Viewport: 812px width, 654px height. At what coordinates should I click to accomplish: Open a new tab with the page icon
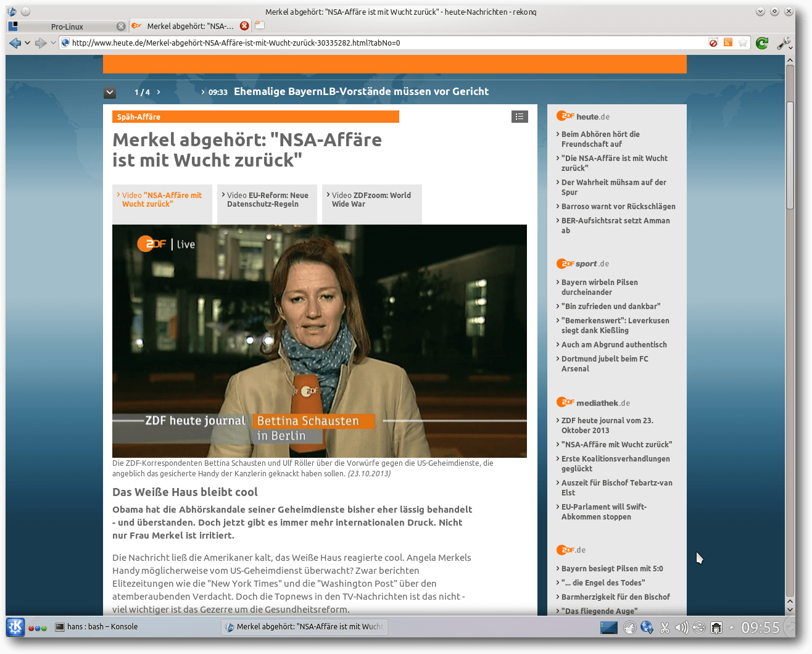(260, 25)
